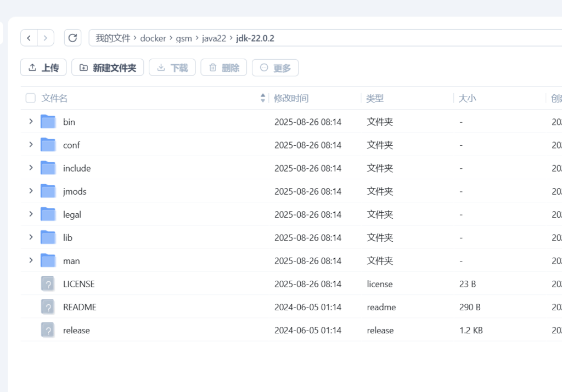Image resolution: width=562 pixels, height=392 pixels.
Task: Click the 上传 (Upload) button
Action: [x=43, y=67]
